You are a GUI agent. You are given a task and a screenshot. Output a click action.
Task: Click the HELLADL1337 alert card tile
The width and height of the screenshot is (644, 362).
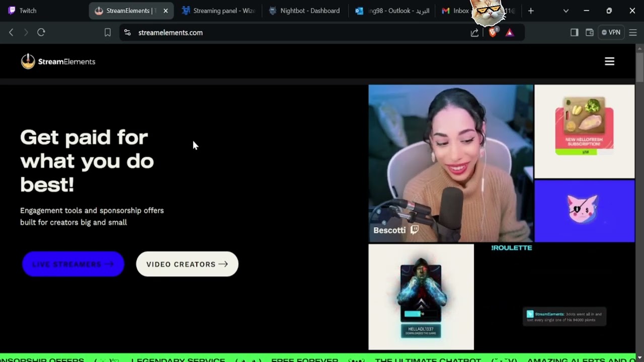point(421,297)
